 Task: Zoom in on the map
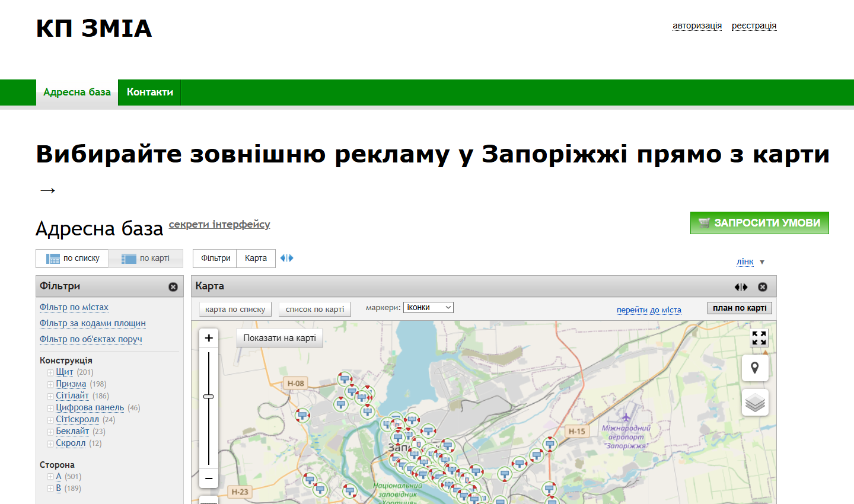[x=209, y=338]
